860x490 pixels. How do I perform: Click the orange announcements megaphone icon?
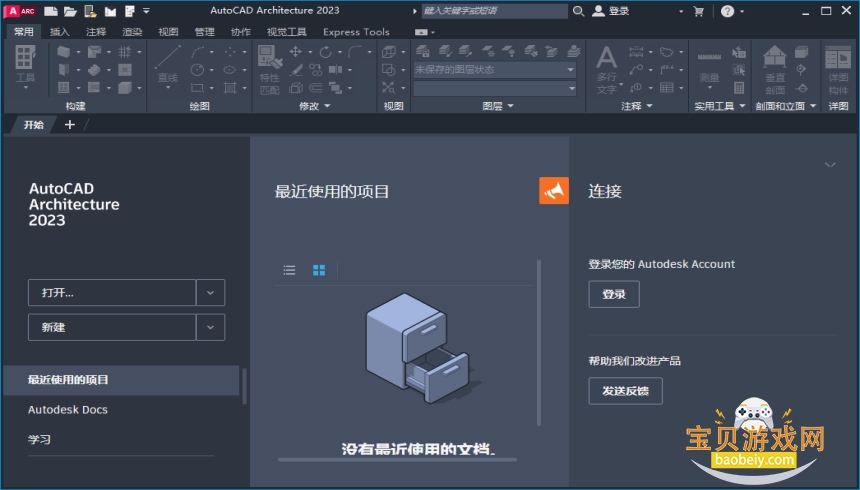[554, 190]
